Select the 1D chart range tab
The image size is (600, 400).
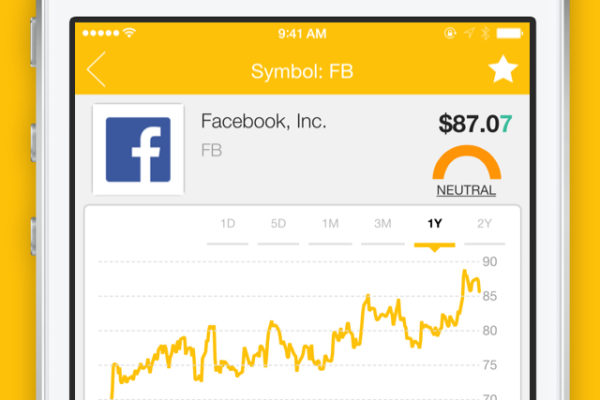click(x=228, y=224)
